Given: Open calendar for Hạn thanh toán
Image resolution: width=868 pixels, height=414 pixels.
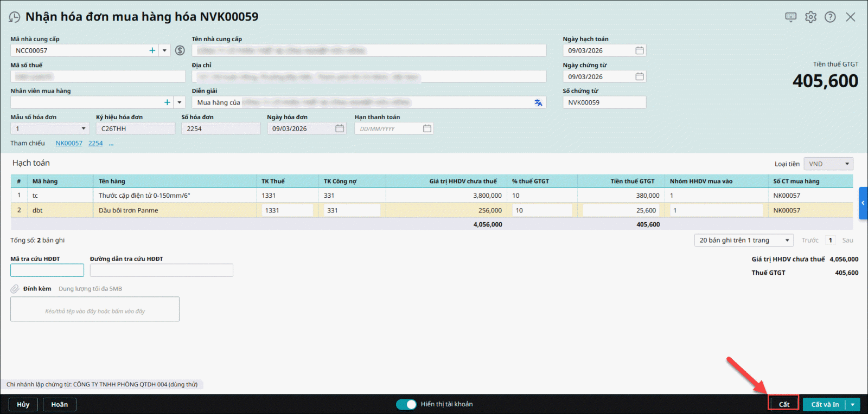Looking at the screenshot, I should tap(427, 128).
